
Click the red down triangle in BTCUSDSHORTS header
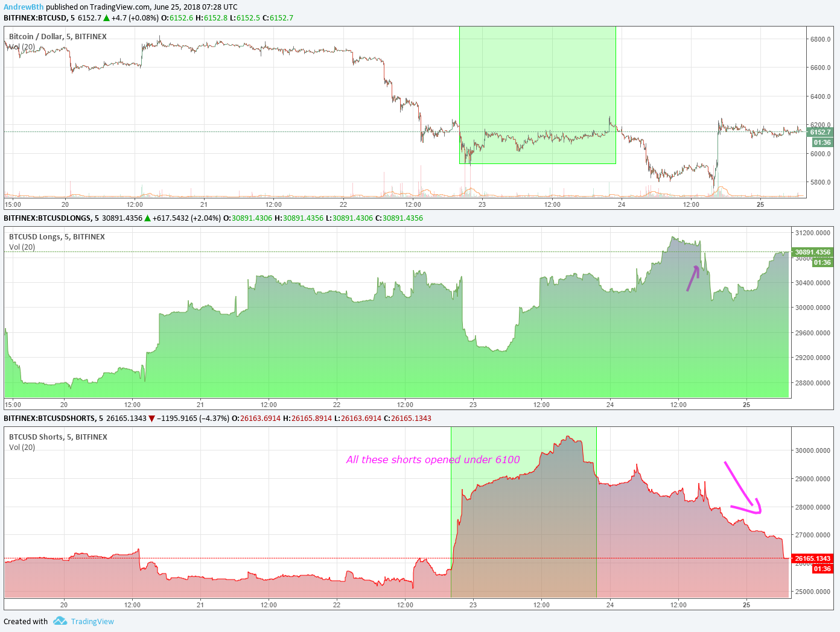click(151, 418)
